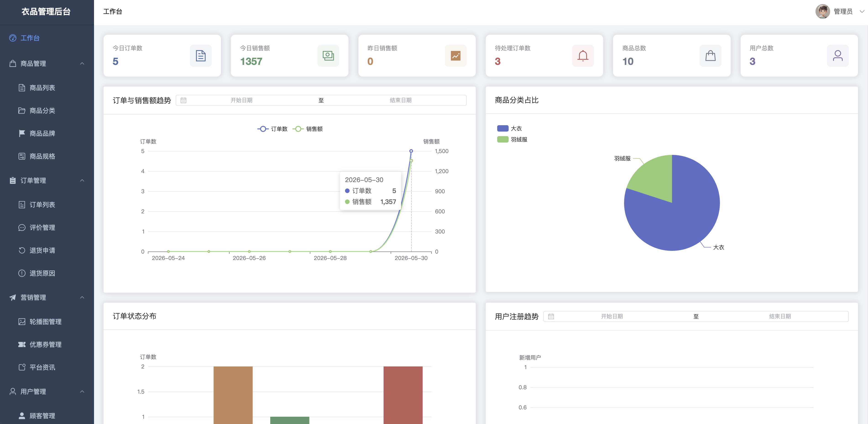Click the 商品分类 folder icon

coord(22,111)
